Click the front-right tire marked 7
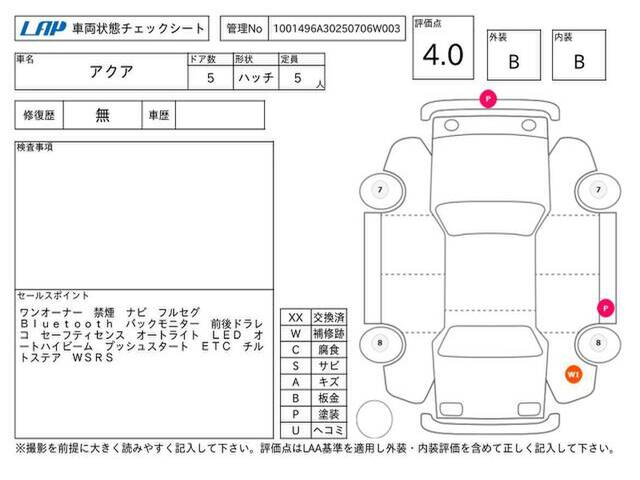This screenshot has height=480, width=640. [x=598, y=191]
